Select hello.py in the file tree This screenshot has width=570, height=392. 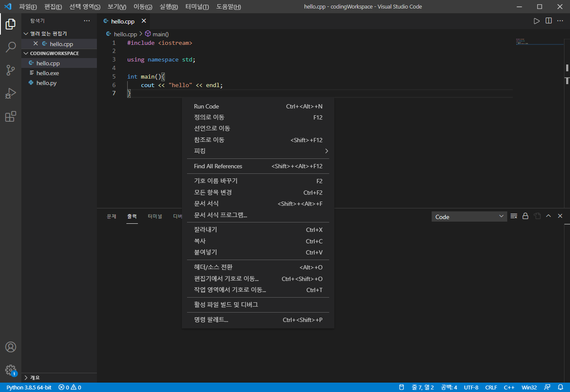[59, 83]
